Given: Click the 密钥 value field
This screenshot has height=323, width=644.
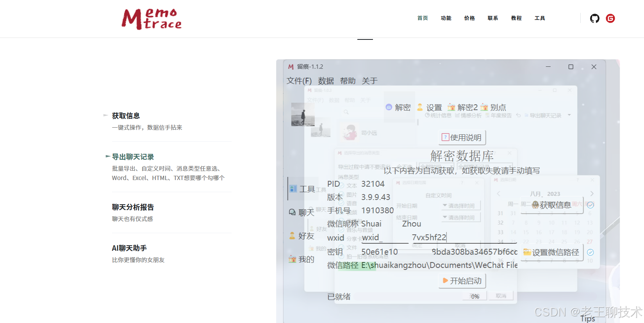Looking at the screenshot, I should coord(439,252).
